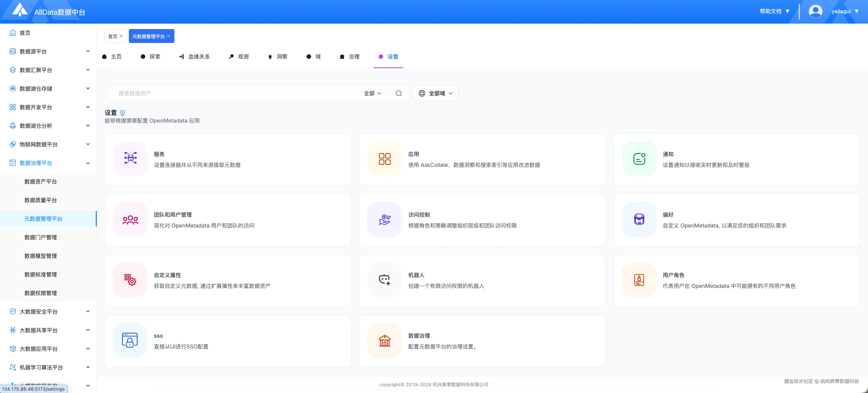Switch to the 主页 tab
The image size is (868, 393).
(112, 57)
